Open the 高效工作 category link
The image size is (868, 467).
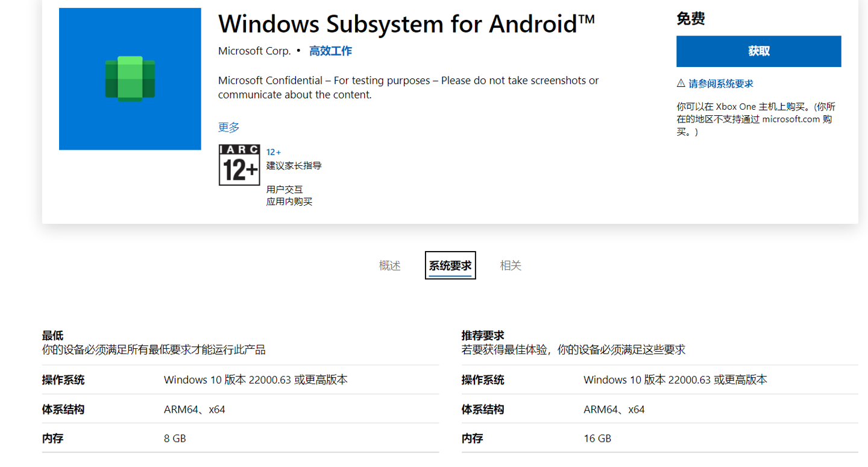tap(330, 51)
